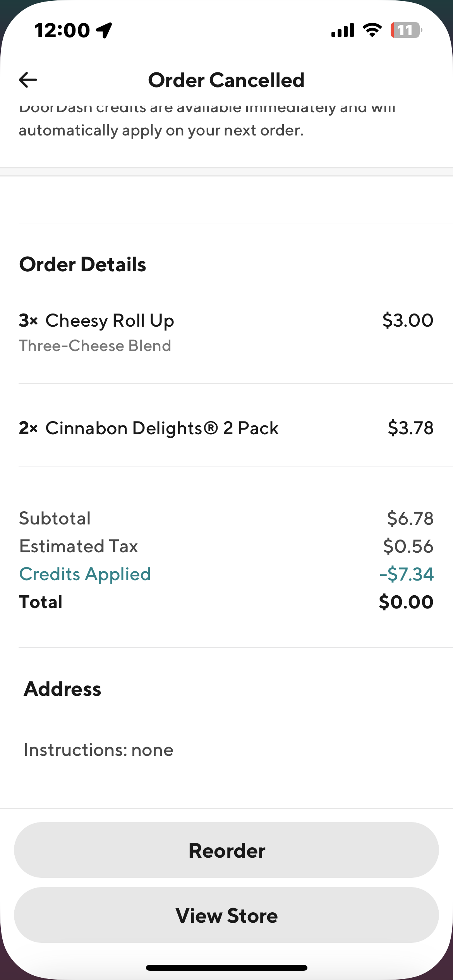
Task: Tap the Order Cancelled title
Action: [226, 80]
